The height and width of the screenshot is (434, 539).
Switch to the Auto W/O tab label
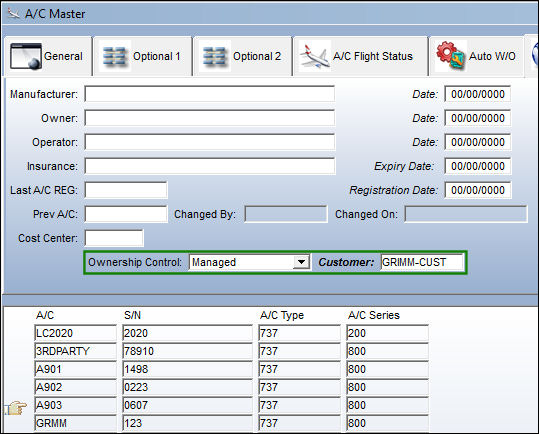(x=492, y=56)
